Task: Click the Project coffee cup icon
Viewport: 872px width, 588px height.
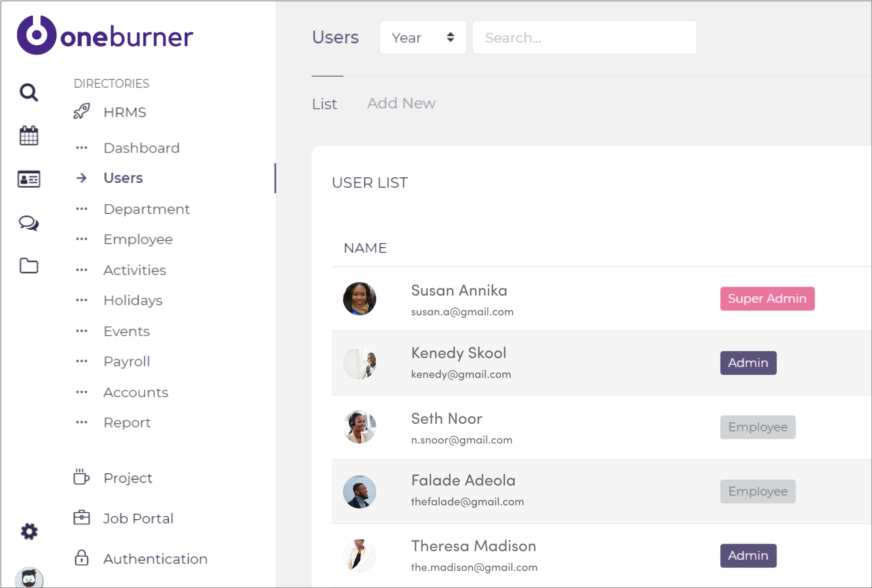Action: pos(81,477)
